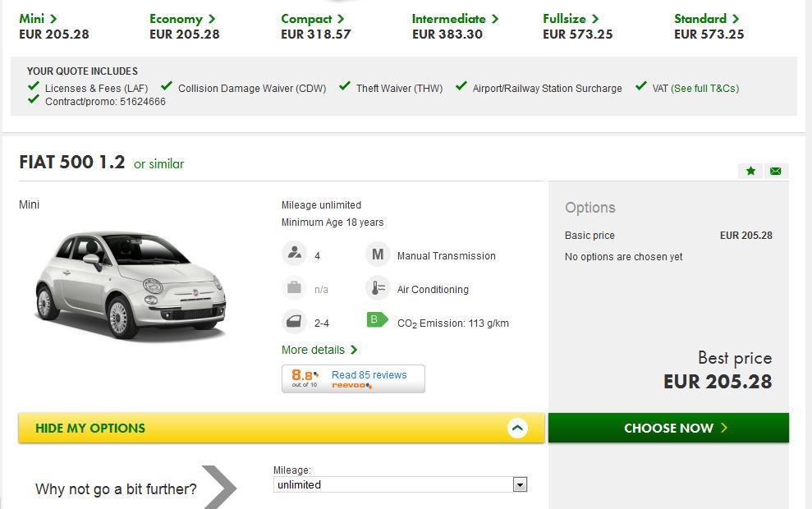Click 'Contract/promo: 51624666' text
The height and width of the screenshot is (509, 812).
click(105, 102)
